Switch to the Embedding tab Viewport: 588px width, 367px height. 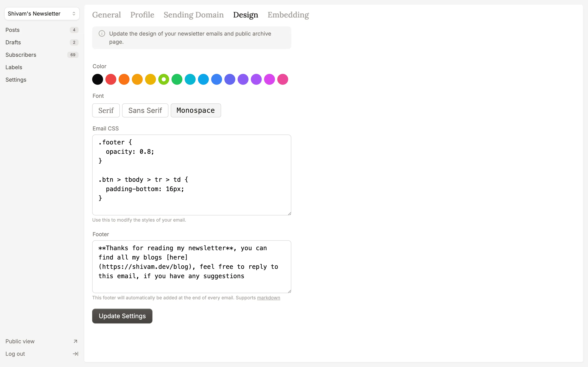click(x=288, y=15)
